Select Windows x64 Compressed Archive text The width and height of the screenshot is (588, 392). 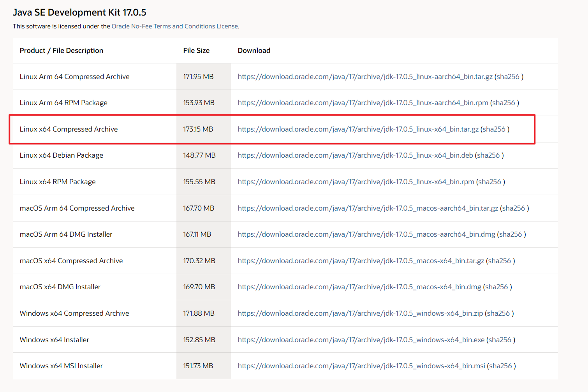(74, 313)
